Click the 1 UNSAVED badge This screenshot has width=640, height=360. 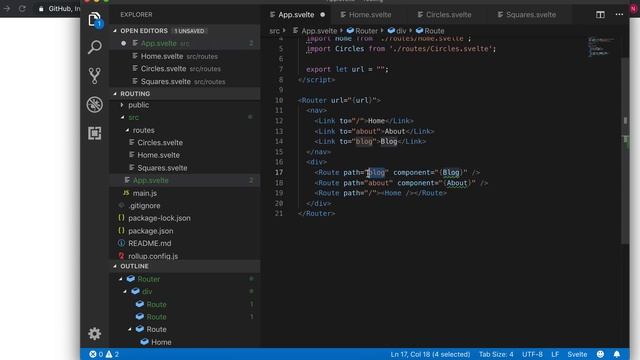[x=189, y=31]
